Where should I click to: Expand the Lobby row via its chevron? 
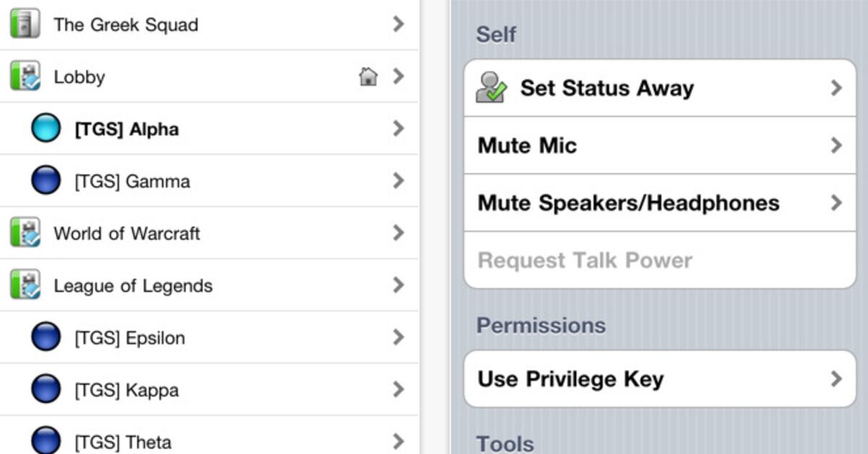[400, 76]
